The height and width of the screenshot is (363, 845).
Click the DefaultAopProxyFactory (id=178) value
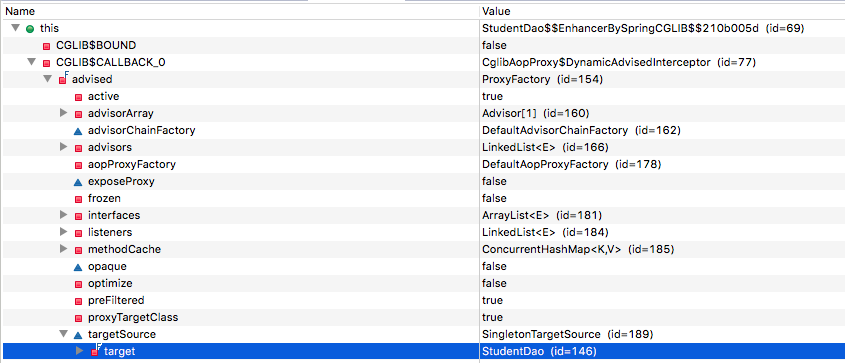click(x=571, y=164)
